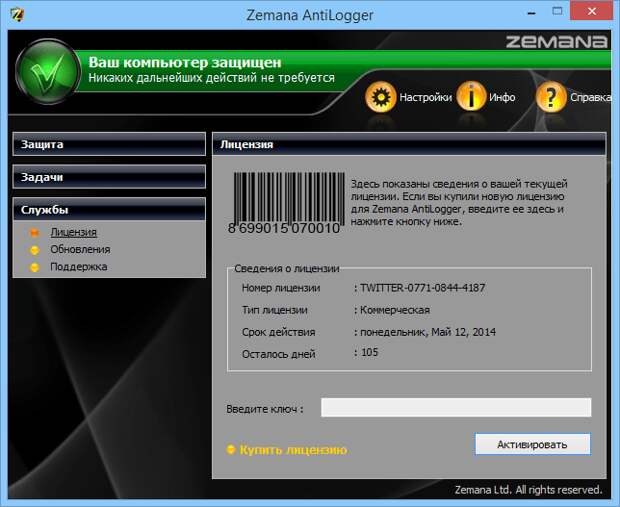Click the Срок действия label

[278, 332]
